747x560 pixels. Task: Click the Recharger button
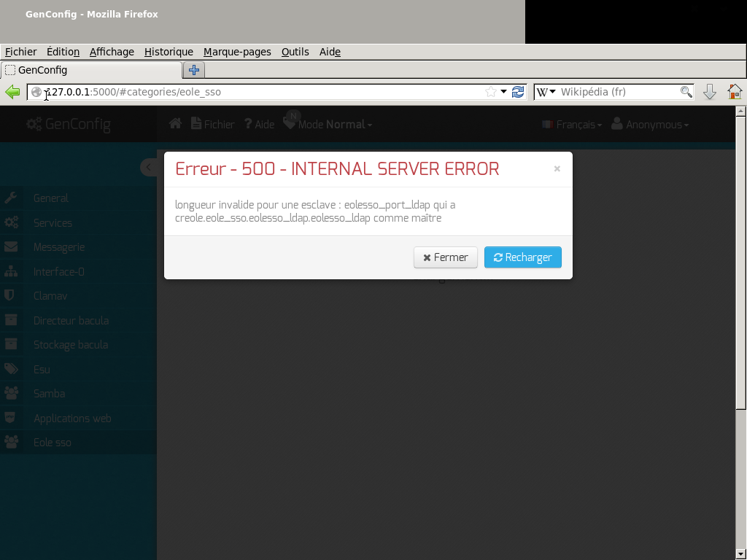click(x=522, y=257)
